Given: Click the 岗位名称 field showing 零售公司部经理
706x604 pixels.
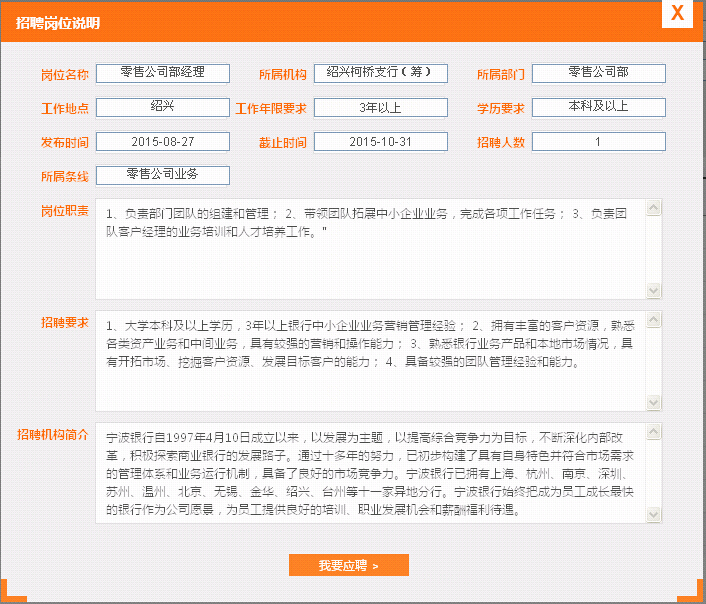Looking at the screenshot, I should point(163,73).
